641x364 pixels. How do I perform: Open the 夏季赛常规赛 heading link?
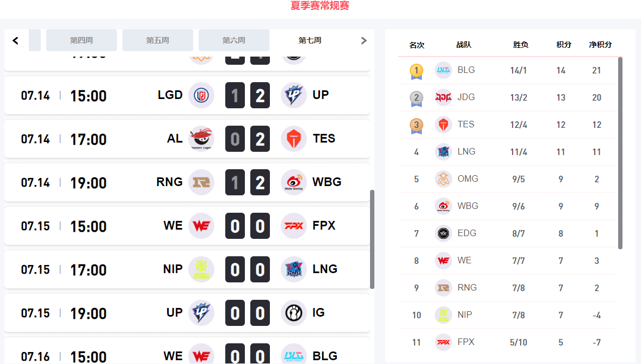[x=320, y=6]
